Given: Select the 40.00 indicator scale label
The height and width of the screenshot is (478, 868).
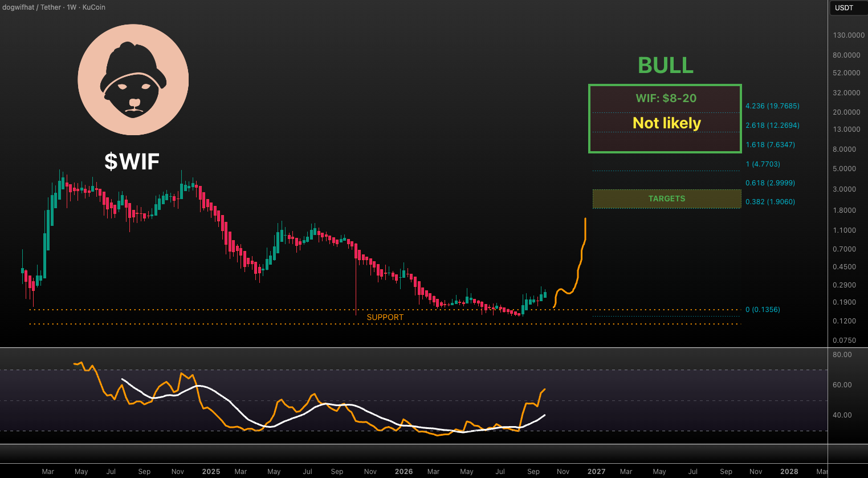Looking at the screenshot, I should click(x=842, y=415).
